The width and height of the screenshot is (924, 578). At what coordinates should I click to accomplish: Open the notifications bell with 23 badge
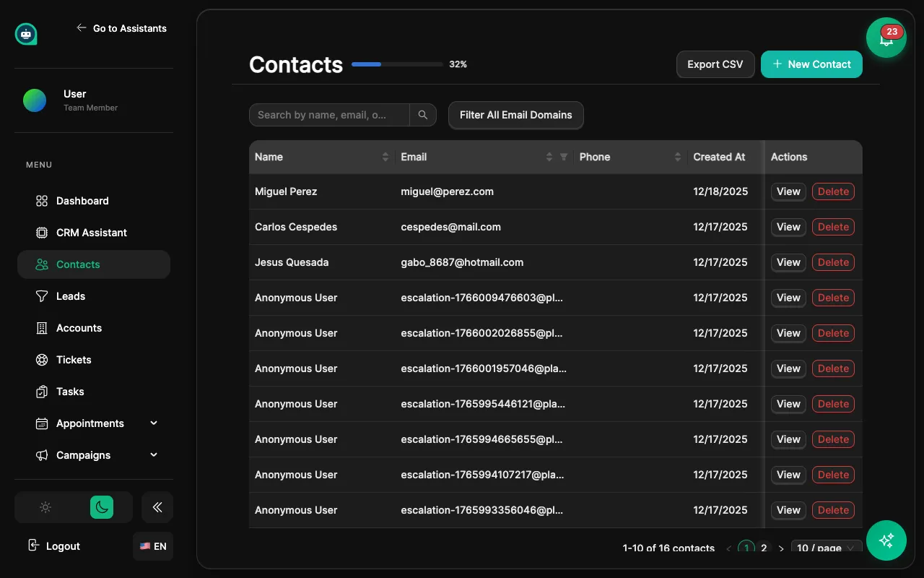(x=886, y=38)
